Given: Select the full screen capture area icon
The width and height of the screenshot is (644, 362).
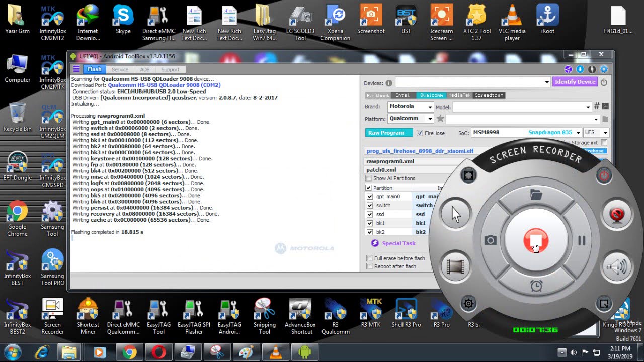Looking at the screenshot, I should coord(468,175).
